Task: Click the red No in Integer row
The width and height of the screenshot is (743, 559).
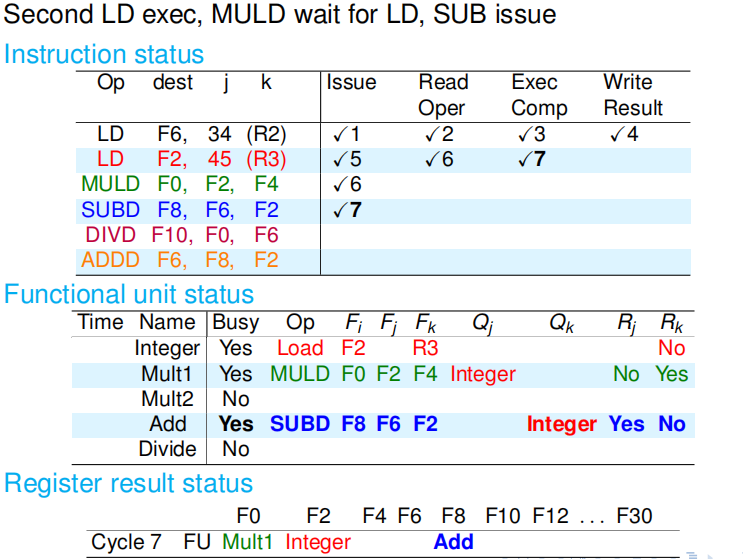Action: tap(671, 348)
